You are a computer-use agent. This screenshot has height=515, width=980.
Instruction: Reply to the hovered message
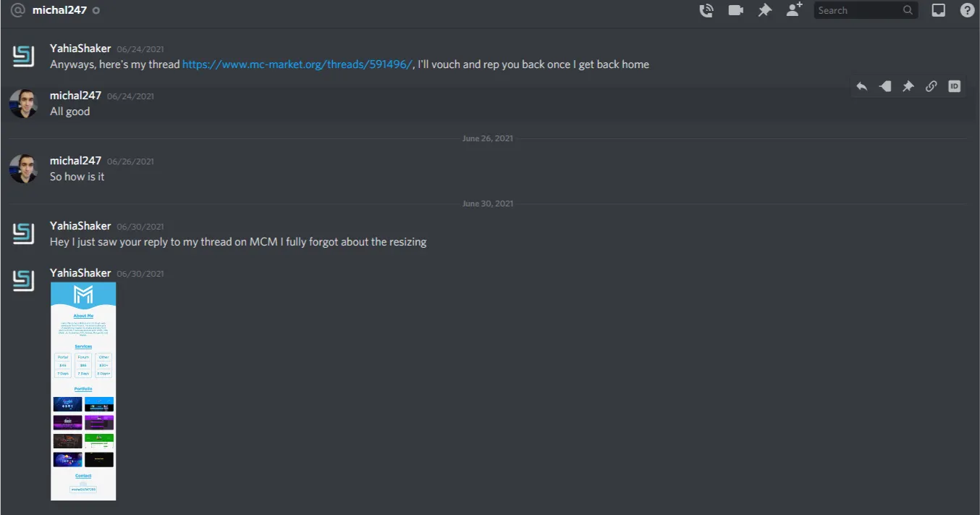coord(862,86)
